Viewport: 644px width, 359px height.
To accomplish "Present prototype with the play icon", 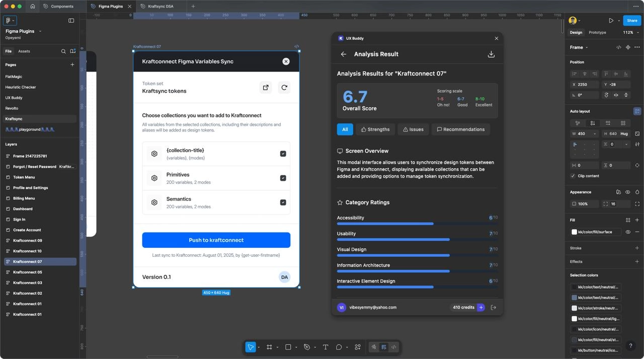I will tap(611, 21).
